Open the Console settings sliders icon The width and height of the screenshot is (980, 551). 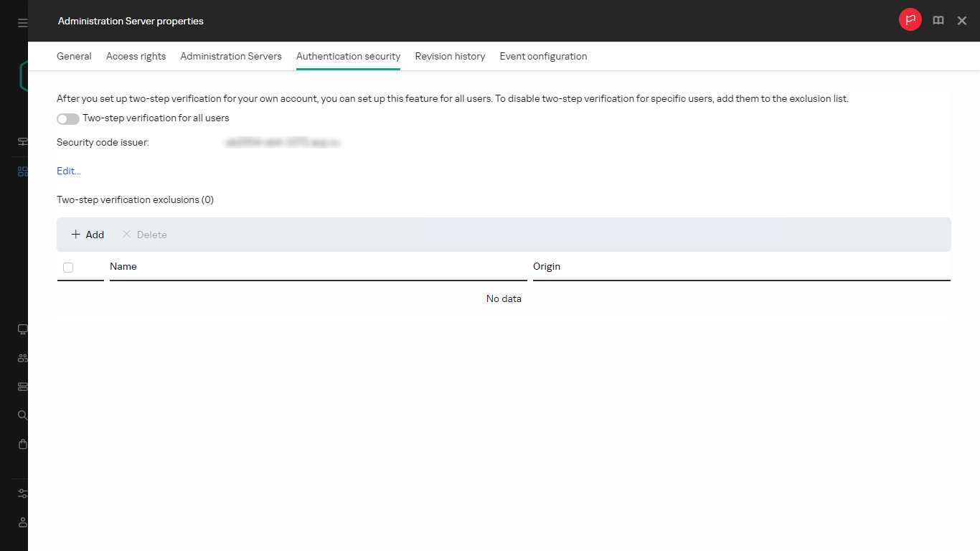(x=22, y=494)
